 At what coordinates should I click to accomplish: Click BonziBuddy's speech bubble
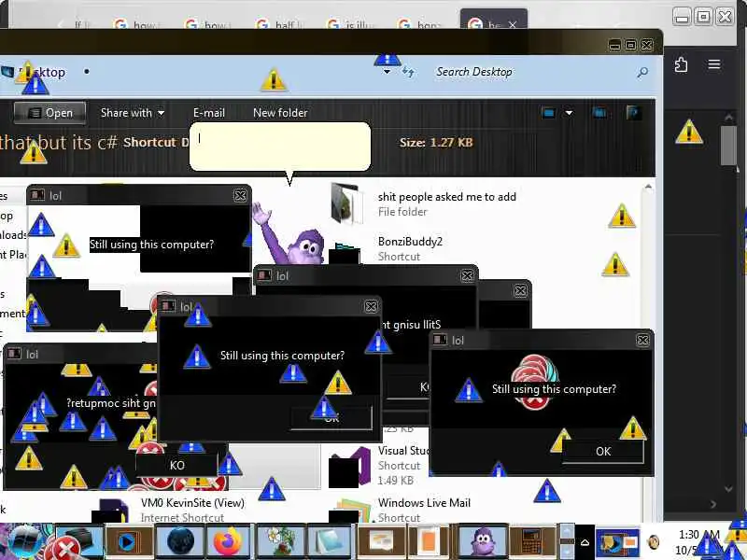[x=280, y=147]
